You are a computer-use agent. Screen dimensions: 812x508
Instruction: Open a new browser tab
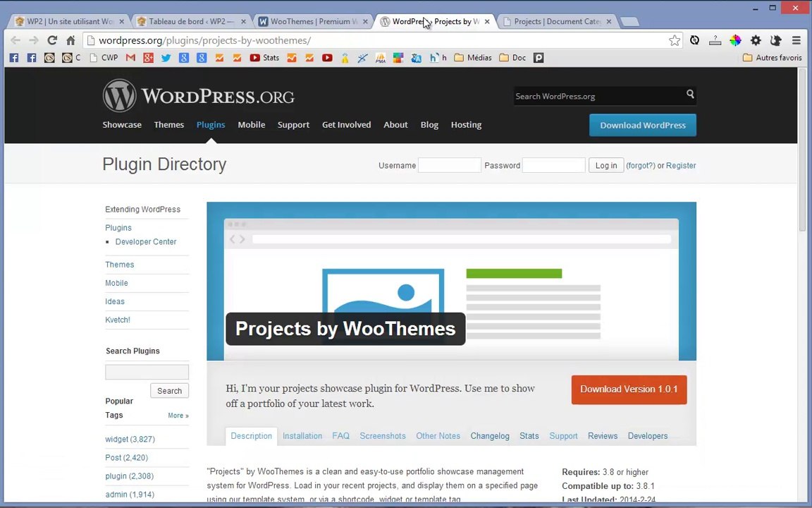629,21
